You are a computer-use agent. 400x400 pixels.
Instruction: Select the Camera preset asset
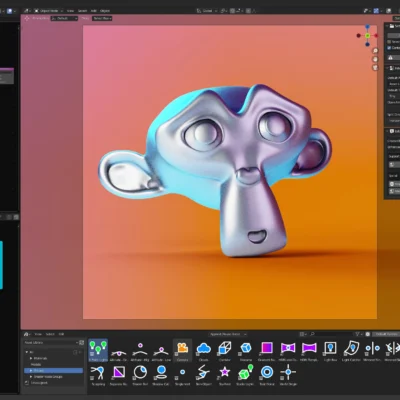click(x=182, y=350)
